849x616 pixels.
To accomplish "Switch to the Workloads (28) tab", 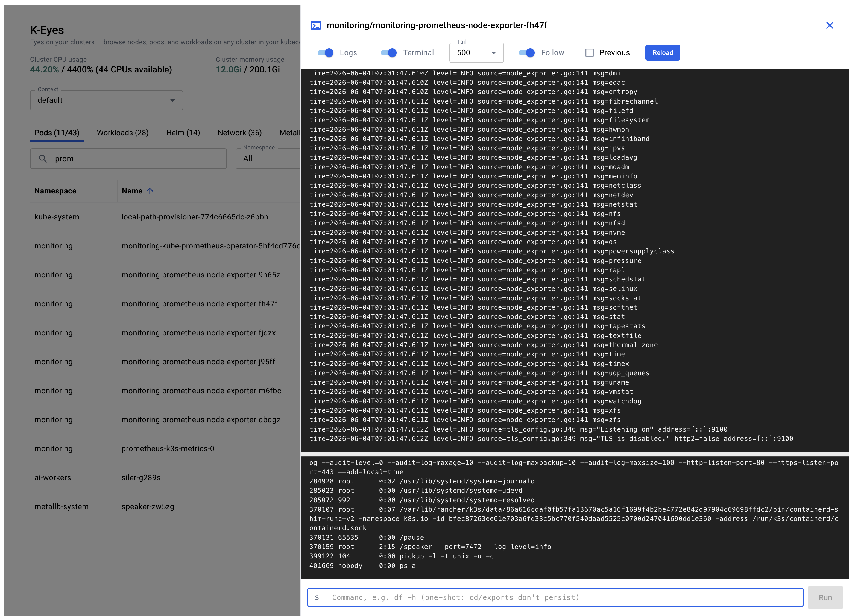I will 122,133.
